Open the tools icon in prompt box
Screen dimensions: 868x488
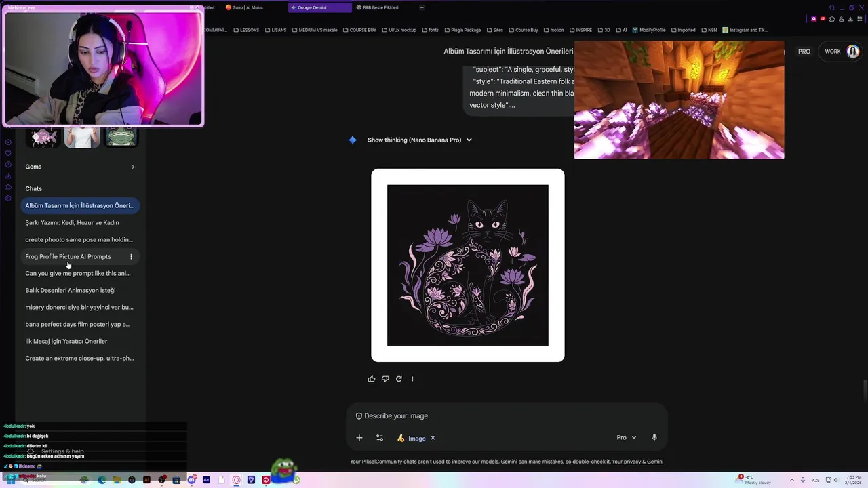pos(380,438)
